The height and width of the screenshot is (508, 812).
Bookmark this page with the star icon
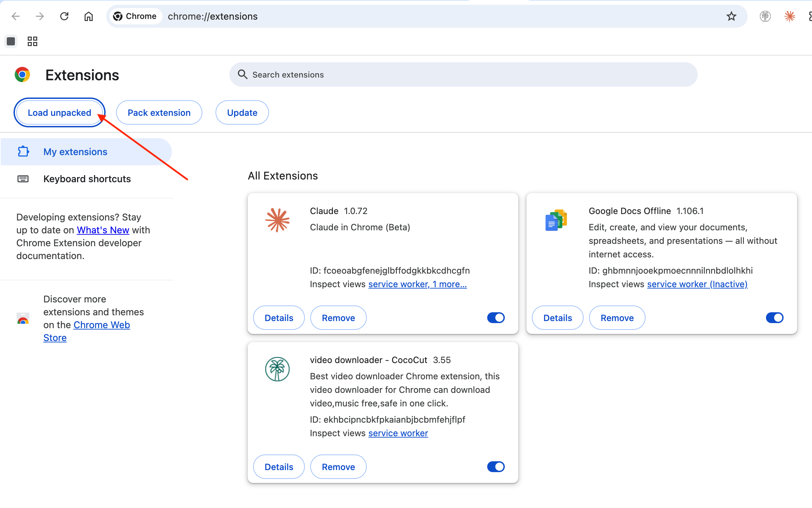tap(731, 16)
